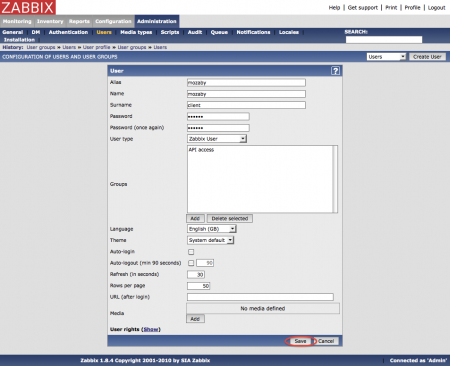Show the User rights section
Screen dimensions: 450x366
(x=151, y=329)
